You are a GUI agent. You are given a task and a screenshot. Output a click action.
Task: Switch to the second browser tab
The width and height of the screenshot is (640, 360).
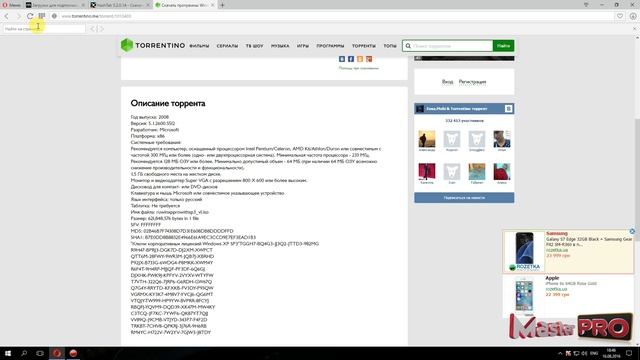click(x=55, y=5)
